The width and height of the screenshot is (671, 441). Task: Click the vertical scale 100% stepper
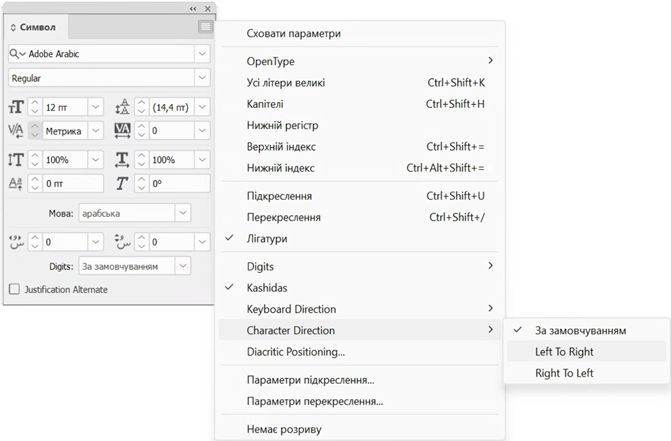(x=35, y=160)
